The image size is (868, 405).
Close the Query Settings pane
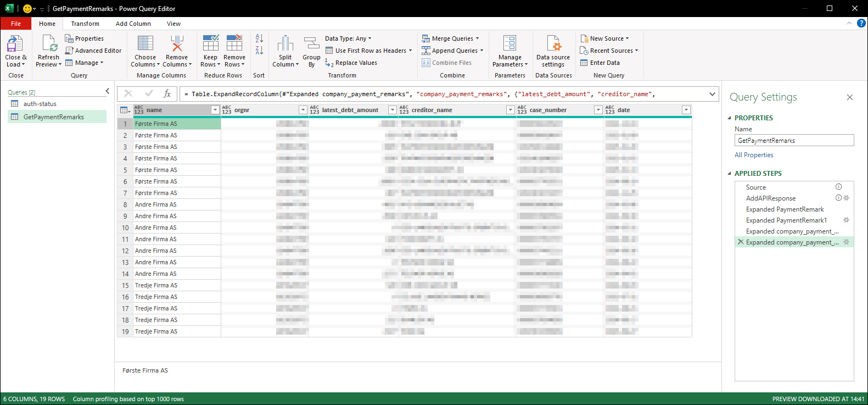[x=850, y=97]
